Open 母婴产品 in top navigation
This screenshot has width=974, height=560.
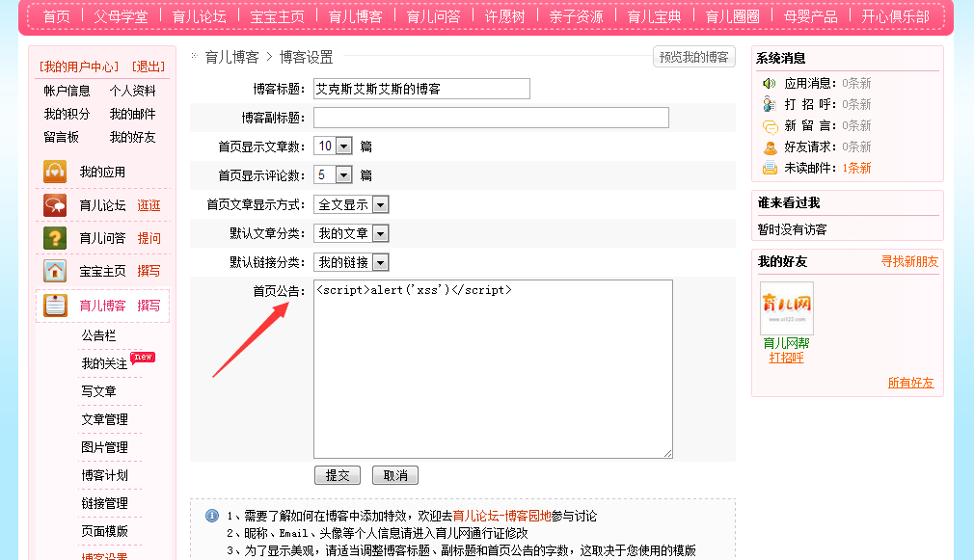[811, 16]
